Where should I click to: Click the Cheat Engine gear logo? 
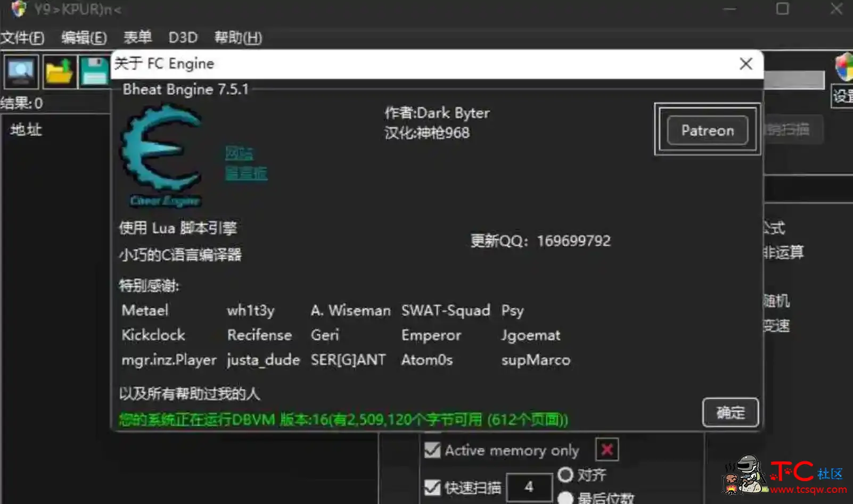162,155
